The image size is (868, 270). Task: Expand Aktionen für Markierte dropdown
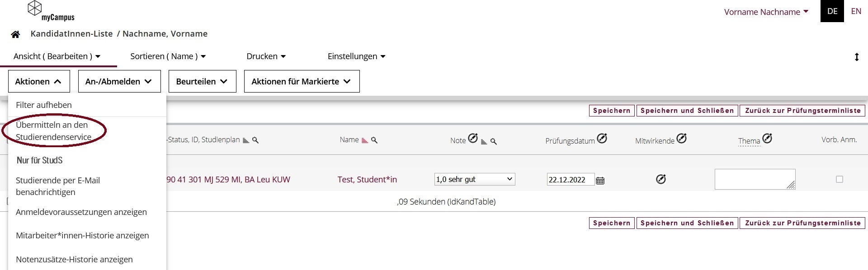[x=302, y=81]
